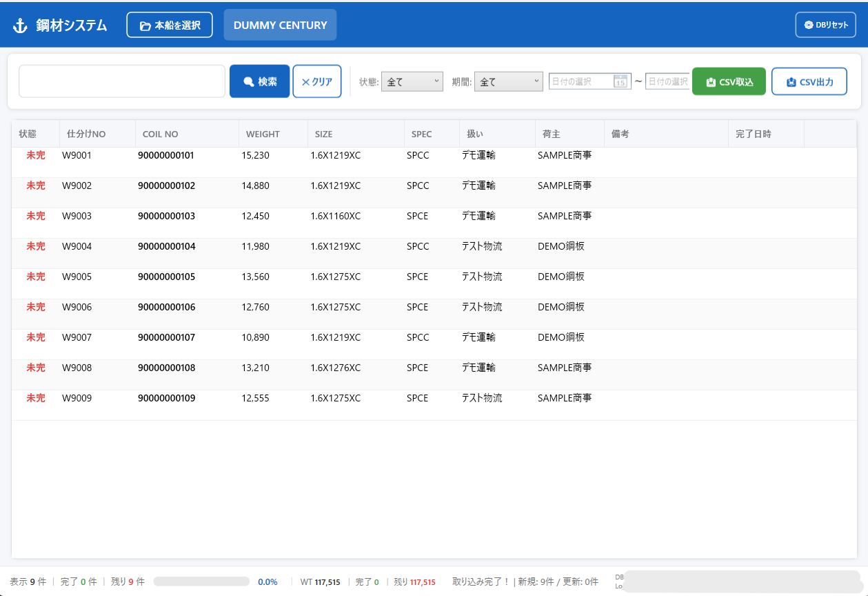
Task: Click the 扱い column header
Action: (x=498, y=134)
